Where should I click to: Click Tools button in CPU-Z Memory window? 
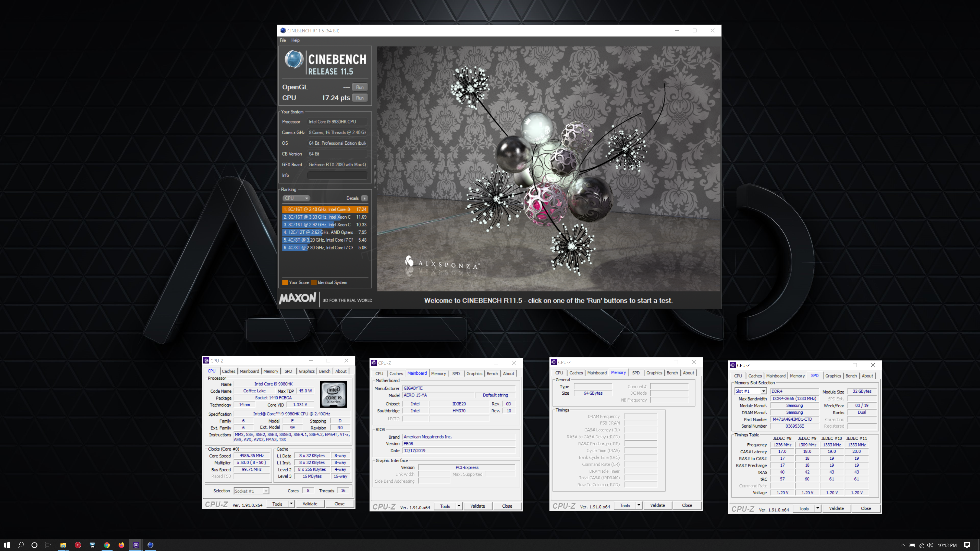[x=625, y=505]
